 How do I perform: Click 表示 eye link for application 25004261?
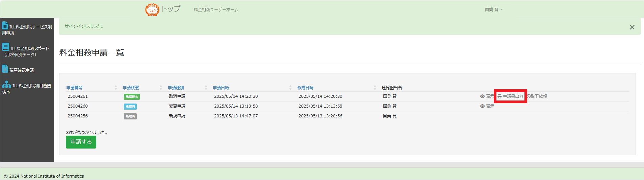(x=487, y=96)
